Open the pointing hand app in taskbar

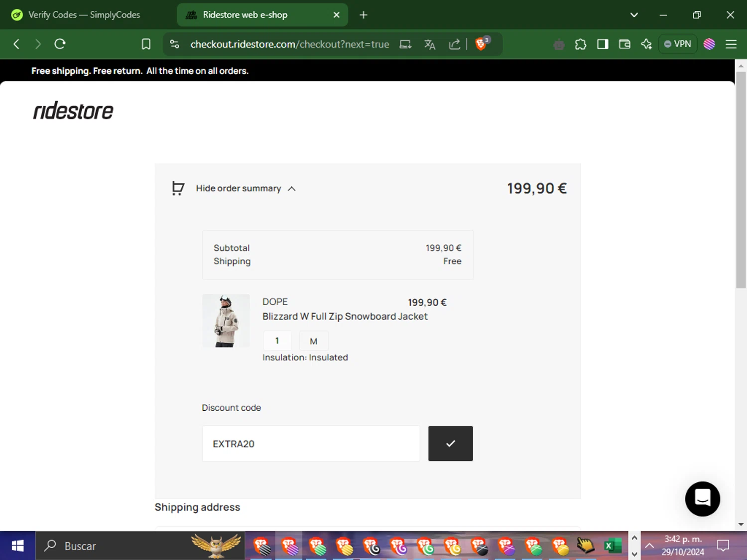586,546
